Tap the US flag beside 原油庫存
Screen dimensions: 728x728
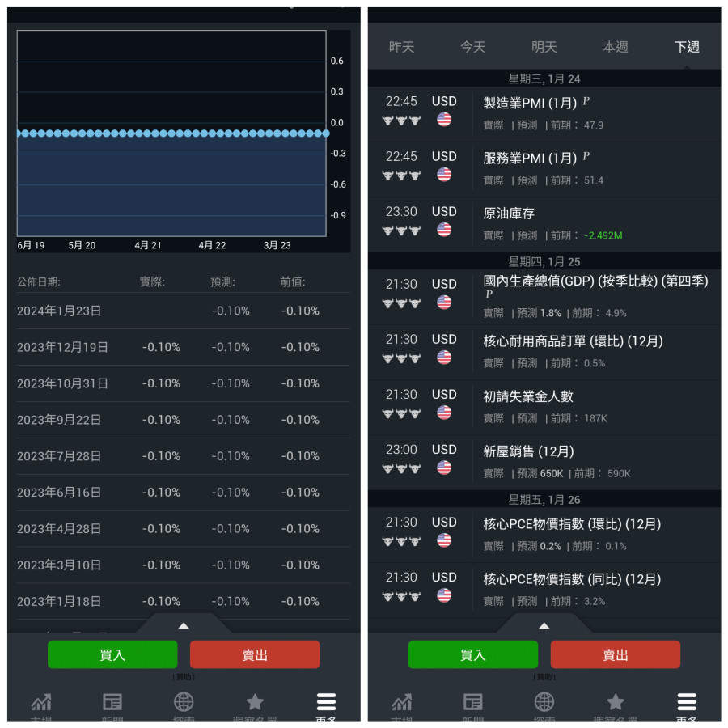(x=444, y=230)
